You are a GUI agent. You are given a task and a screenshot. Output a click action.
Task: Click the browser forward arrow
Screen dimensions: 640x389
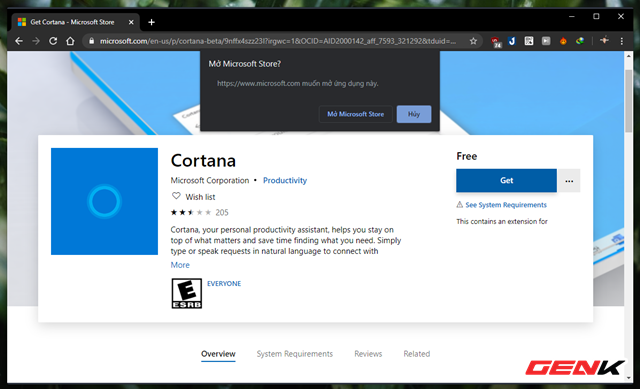(x=36, y=41)
